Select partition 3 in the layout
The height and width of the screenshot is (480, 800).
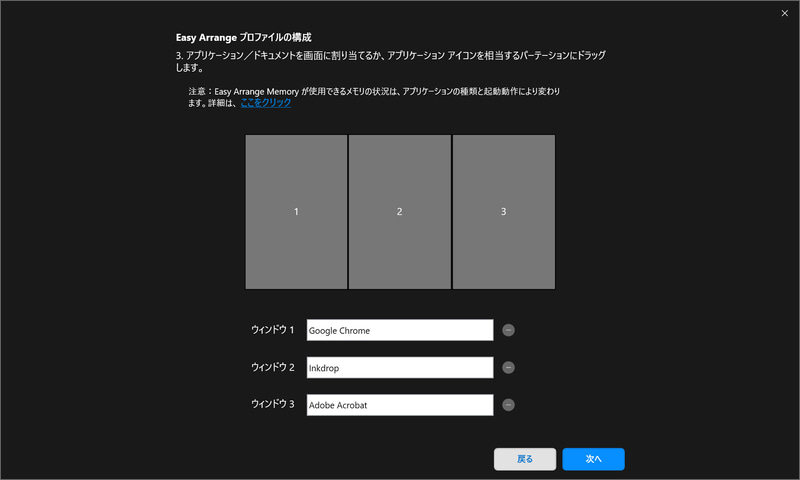click(504, 212)
